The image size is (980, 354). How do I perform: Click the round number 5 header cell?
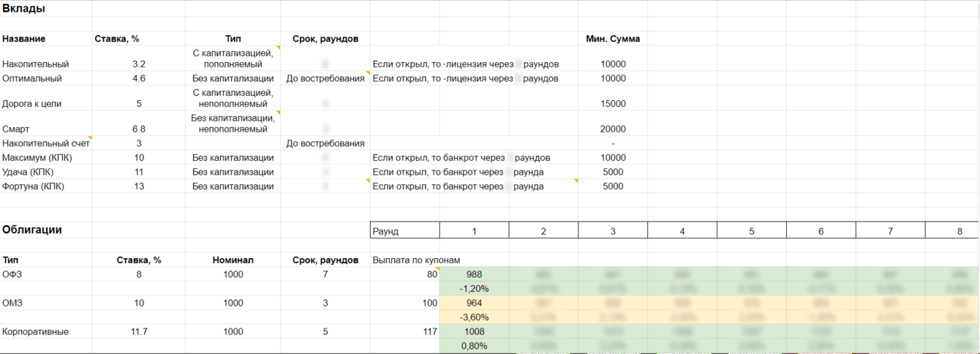(x=751, y=231)
